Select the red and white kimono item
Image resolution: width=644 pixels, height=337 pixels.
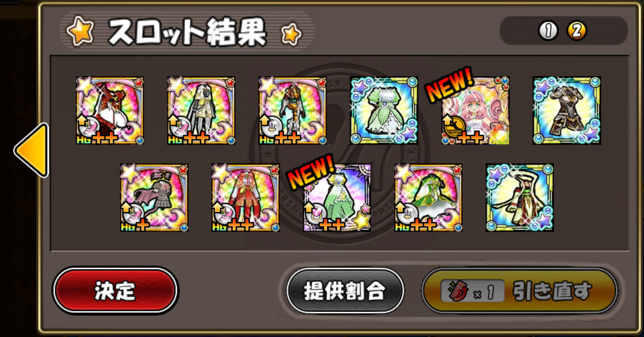[x=520, y=198]
